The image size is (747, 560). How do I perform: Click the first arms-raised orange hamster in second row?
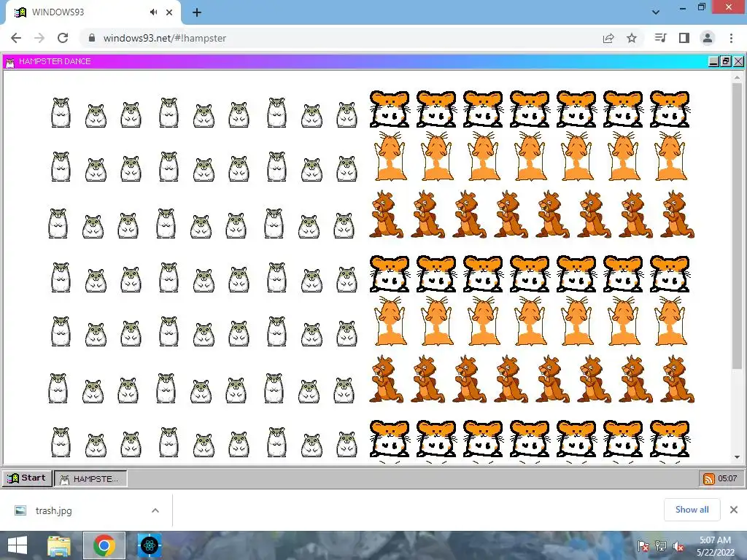pyautogui.click(x=390, y=156)
